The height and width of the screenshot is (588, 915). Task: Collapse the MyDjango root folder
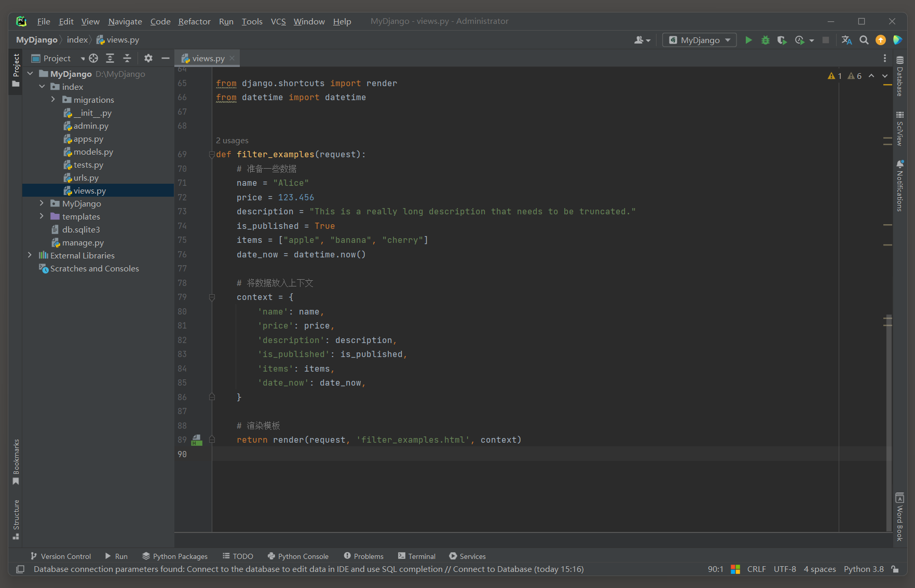30,74
